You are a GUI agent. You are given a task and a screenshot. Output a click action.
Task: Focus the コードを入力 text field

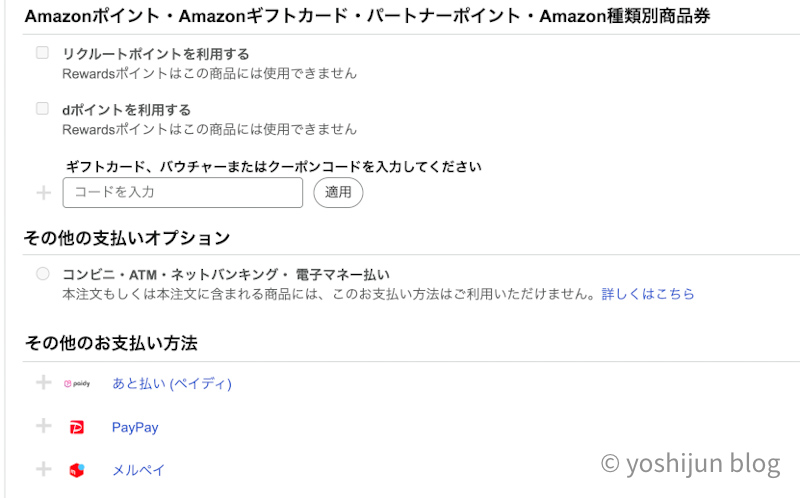click(x=182, y=192)
